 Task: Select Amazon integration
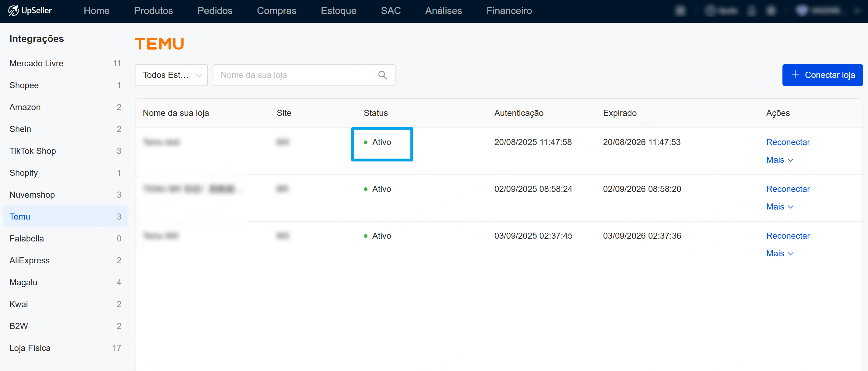(65, 107)
